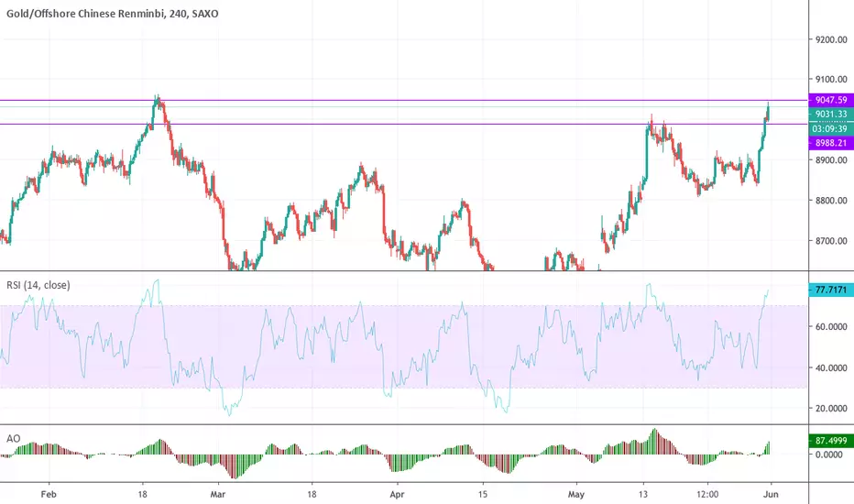Viewport: 854px width, 504px height.
Task: Click the Gold/Offshore Chinese Renminbi chart title
Action: point(112,14)
